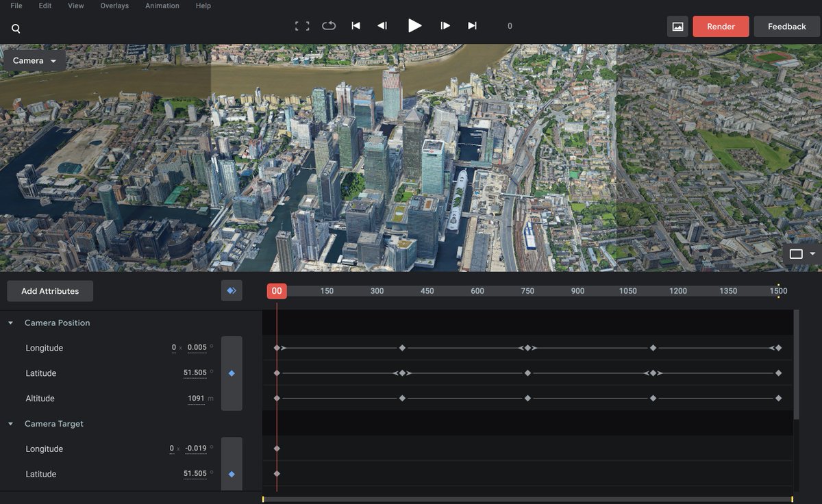Click frame 1050 on timeline ruler
The width and height of the screenshot is (822, 504).
[628, 291]
